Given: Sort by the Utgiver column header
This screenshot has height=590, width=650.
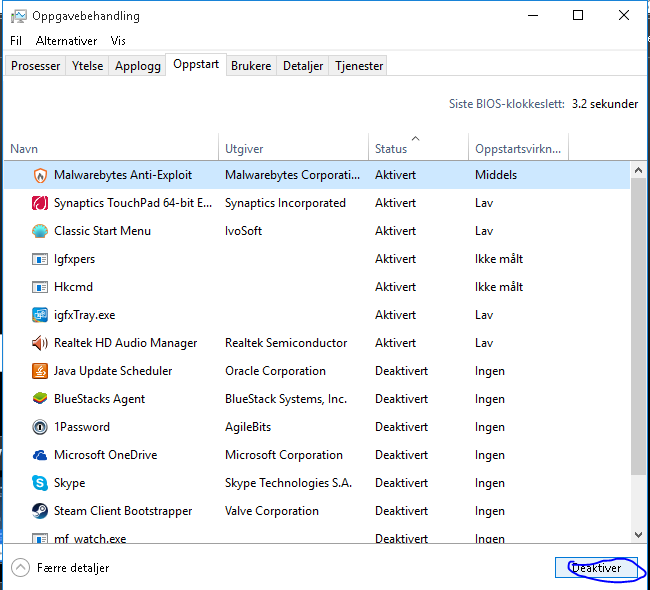Looking at the screenshot, I should (293, 148).
